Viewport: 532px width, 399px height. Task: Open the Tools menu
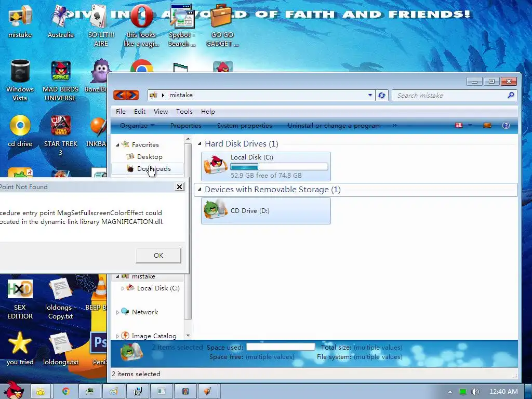click(184, 112)
